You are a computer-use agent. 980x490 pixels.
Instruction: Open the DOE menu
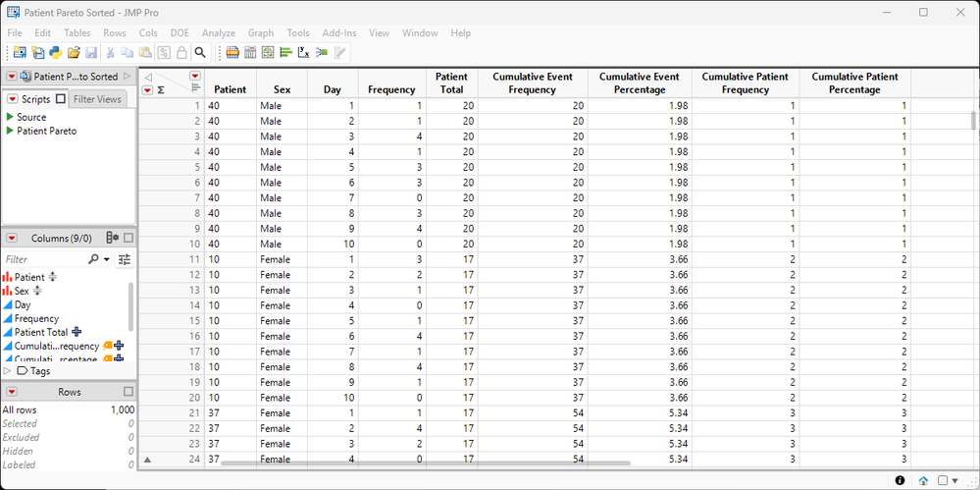(x=181, y=32)
